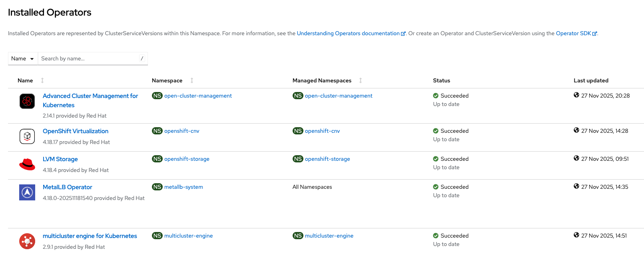Image resolution: width=644 pixels, height=256 pixels.
Task: Sort by Namespace column arrows
Action: click(x=192, y=80)
